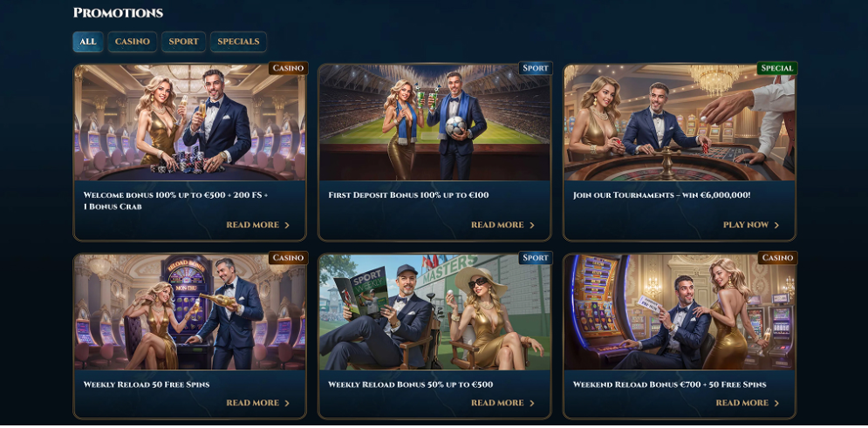Open the Welcome bonus poker table image
868x428 pixels.
(190, 122)
